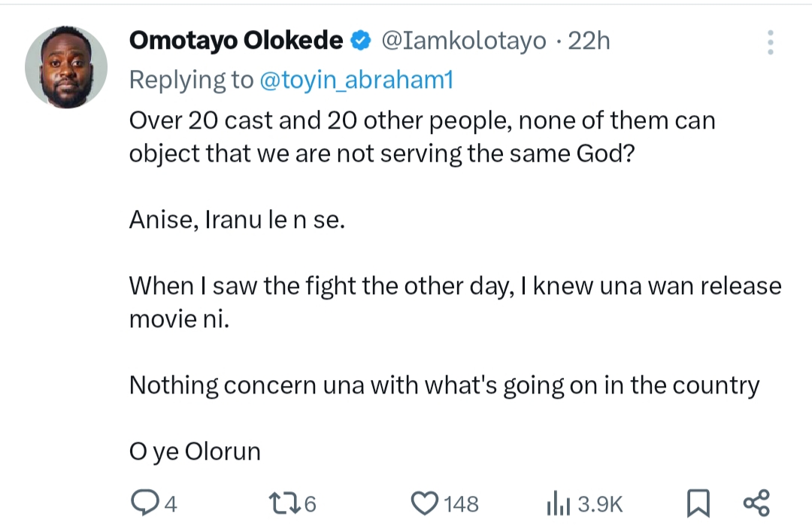Open the @Iamkolotayo handle

pos(464,41)
